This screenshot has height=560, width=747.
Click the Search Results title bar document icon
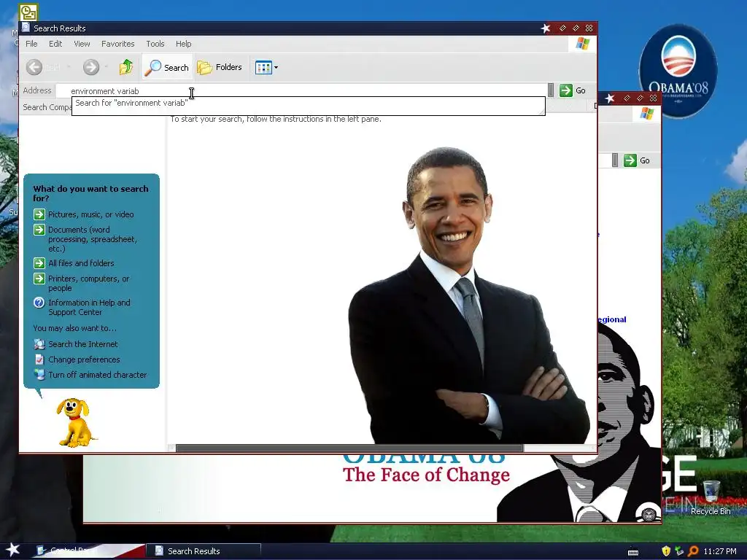26,28
